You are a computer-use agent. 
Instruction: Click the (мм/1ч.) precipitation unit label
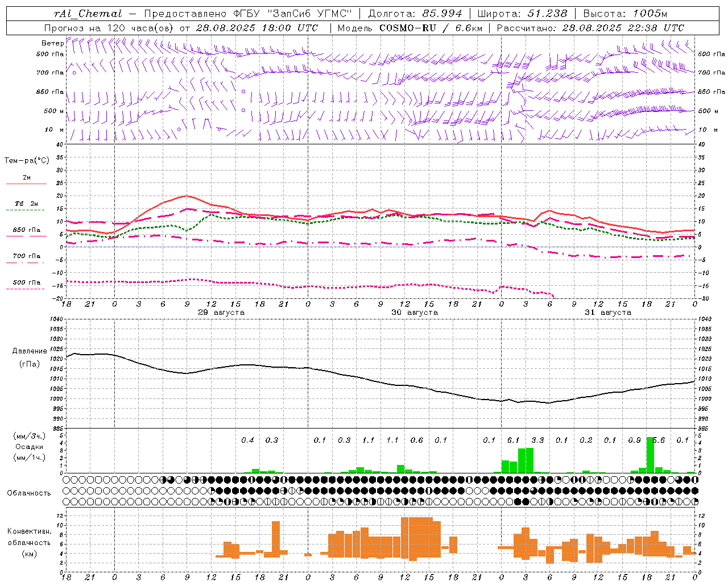point(30,458)
